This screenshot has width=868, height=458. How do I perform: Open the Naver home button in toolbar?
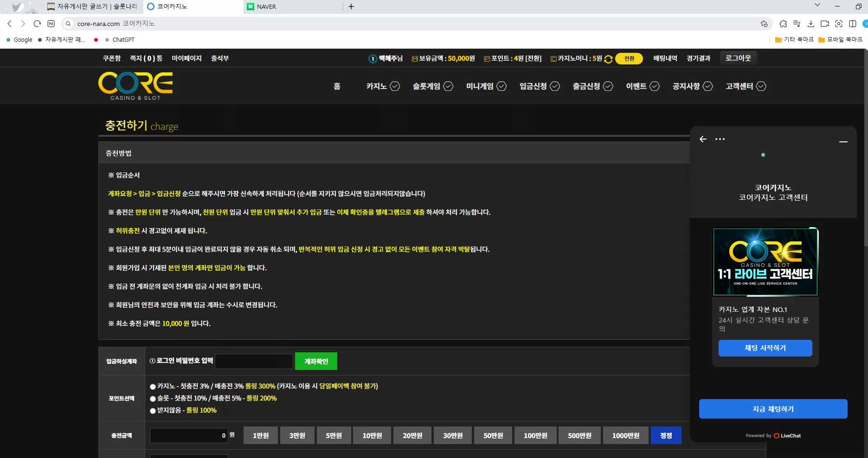click(51, 24)
